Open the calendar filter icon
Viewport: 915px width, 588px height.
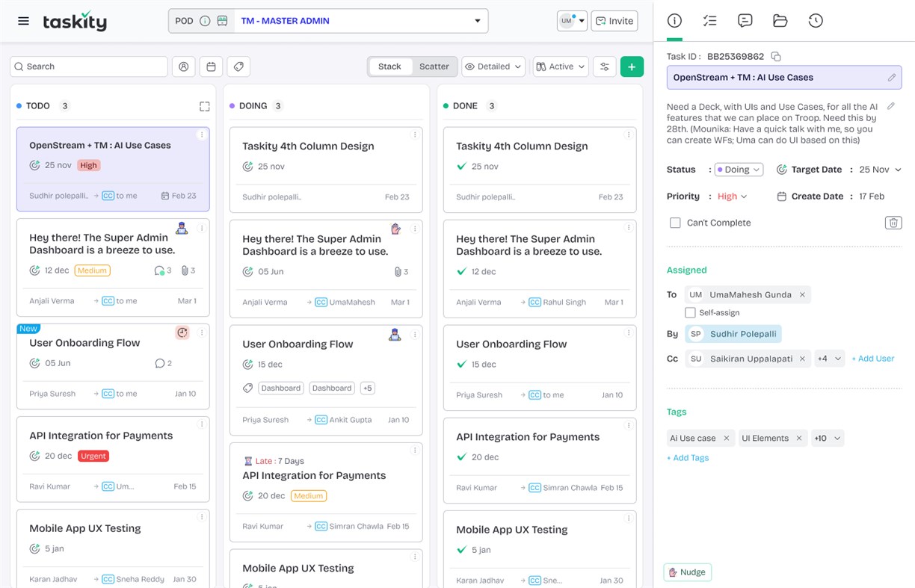point(212,66)
